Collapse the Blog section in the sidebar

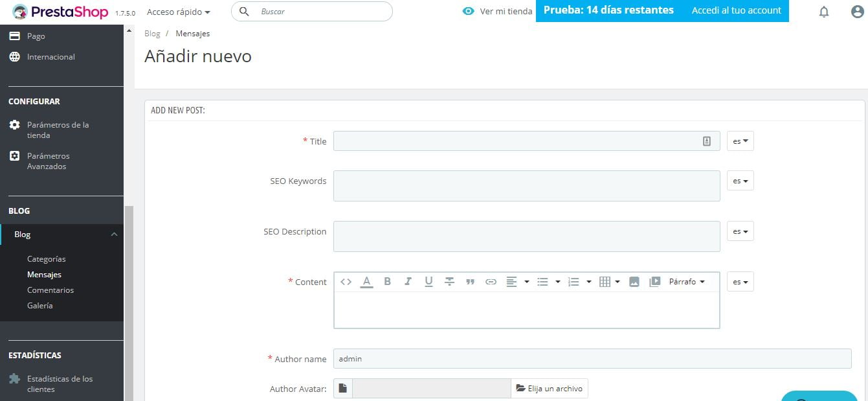coord(114,234)
